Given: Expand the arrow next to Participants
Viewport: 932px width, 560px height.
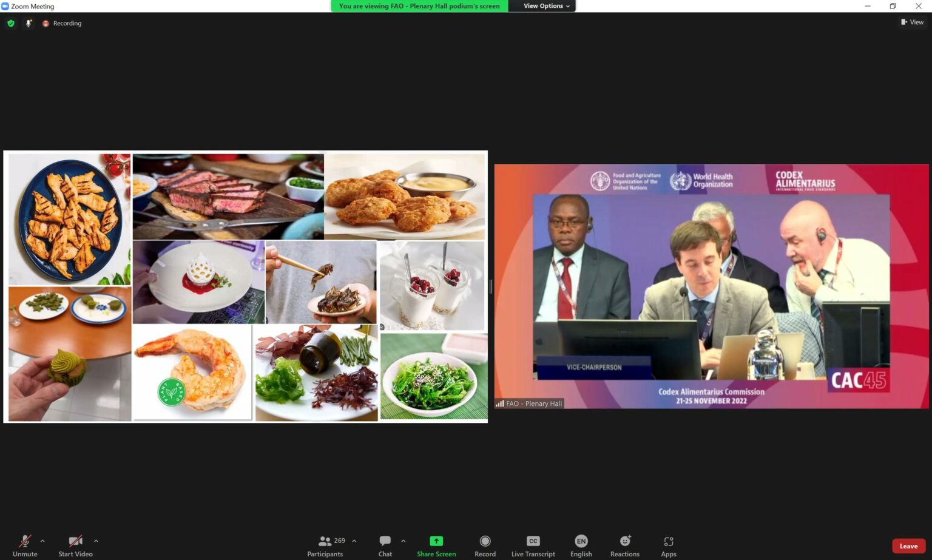Looking at the screenshot, I should 354,541.
